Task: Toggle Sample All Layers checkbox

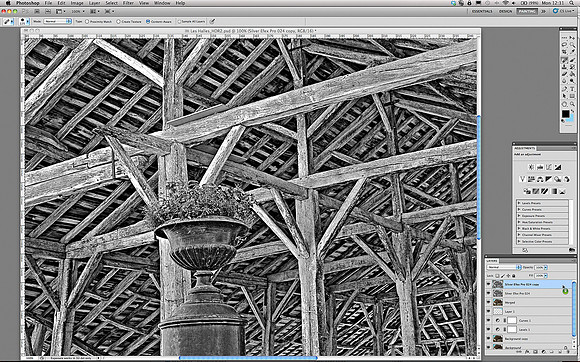Action: [x=179, y=22]
